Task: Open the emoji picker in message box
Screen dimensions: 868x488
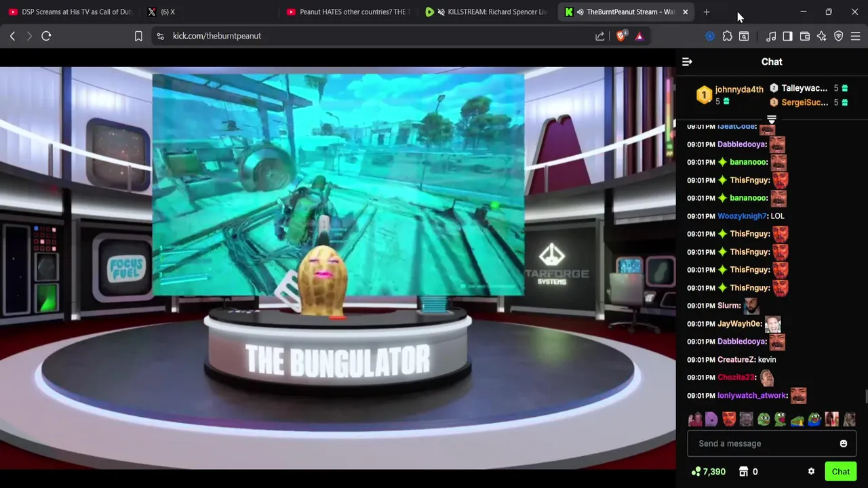Action: pyautogui.click(x=843, y=443)
